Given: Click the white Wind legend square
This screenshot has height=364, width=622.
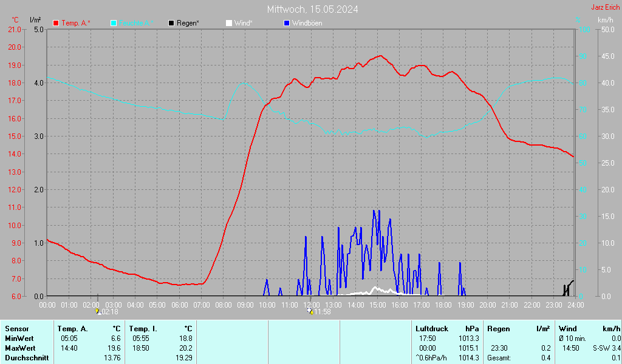Looking at the screenshot, I should pyautogui.click(x=229, y=23).
